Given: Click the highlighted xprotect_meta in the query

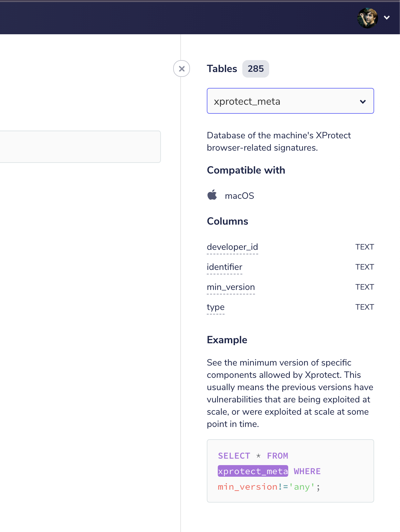Looking at the screenshot, I should (x=253, y=471).
